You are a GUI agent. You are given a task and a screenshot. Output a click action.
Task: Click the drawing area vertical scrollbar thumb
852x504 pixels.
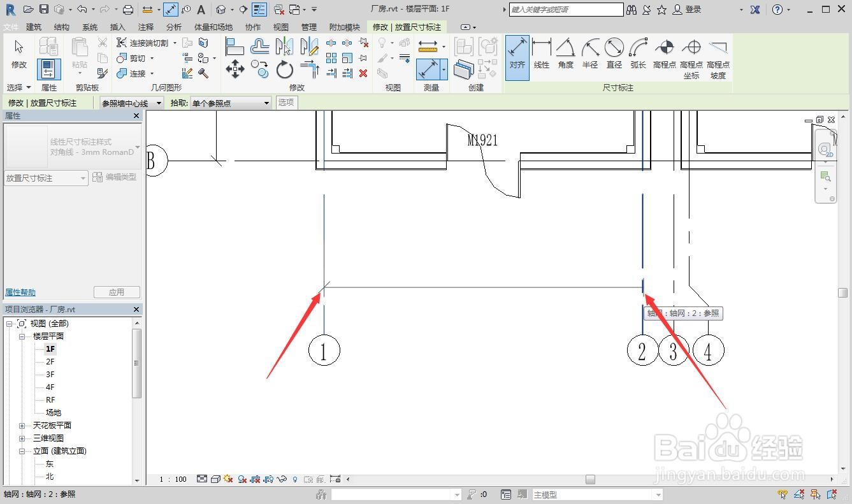pos(842,292)
